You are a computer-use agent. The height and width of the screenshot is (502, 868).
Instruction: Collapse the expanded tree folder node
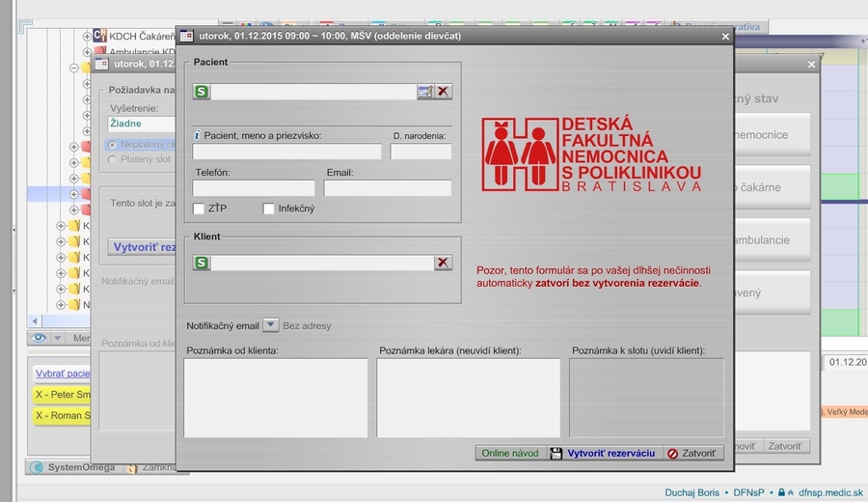click(x=74, y=68)
